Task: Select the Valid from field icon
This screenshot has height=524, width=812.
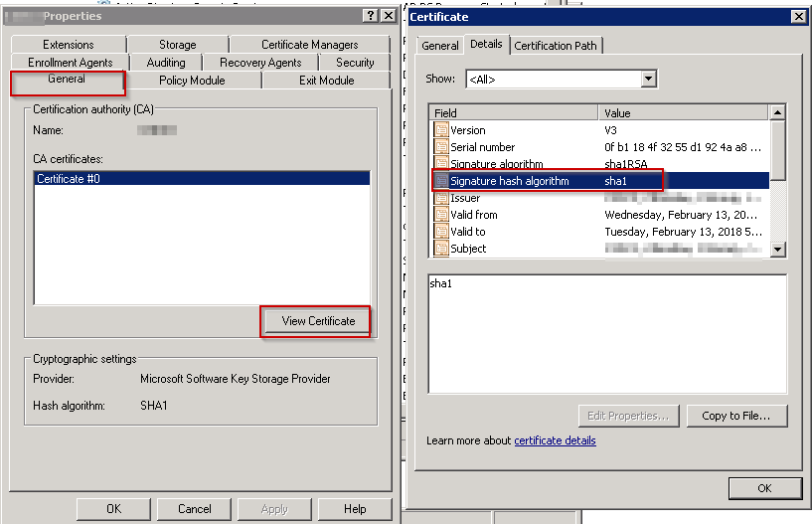Action: (441, 215)
